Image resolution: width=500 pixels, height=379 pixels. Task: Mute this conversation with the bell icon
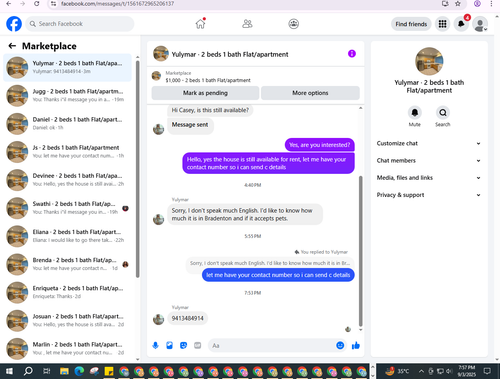pos(415,113)
